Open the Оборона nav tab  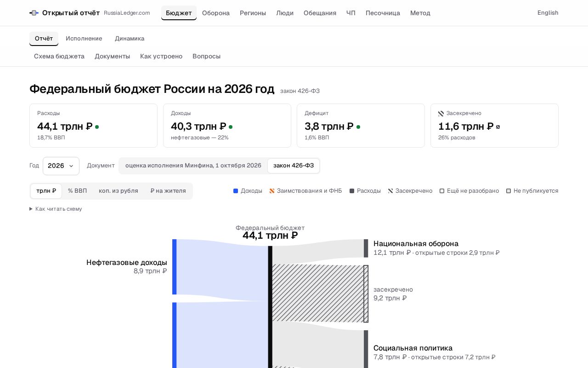(x=216, y=13)
